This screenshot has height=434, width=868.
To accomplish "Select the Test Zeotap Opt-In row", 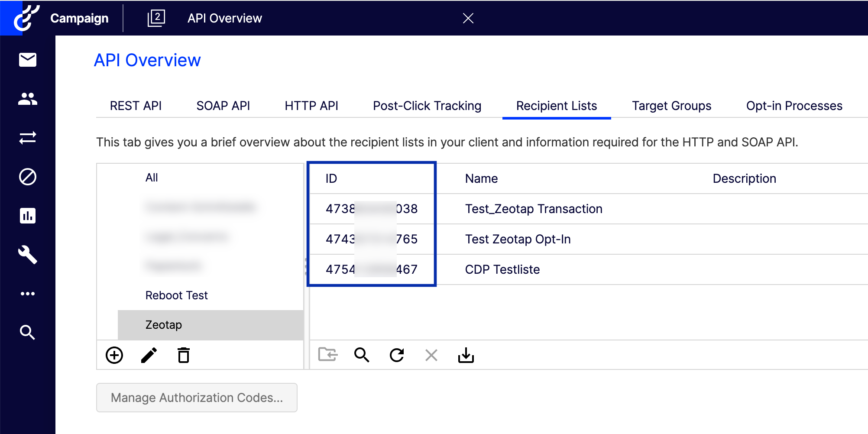I will click(x=589, y=239).
